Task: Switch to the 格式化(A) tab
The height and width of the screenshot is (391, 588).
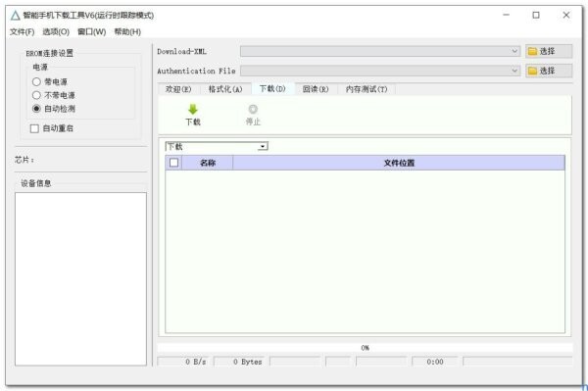Action: point(225,89)
